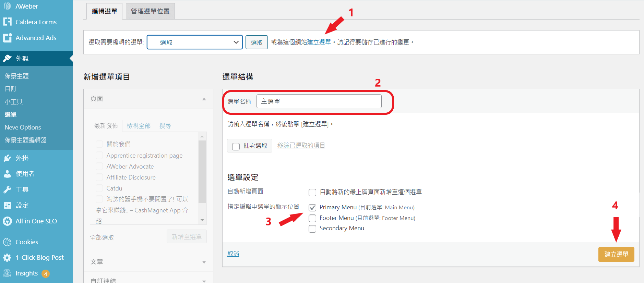
Task: Tick the Catdu page checkbox
Action: click(99, 188)
